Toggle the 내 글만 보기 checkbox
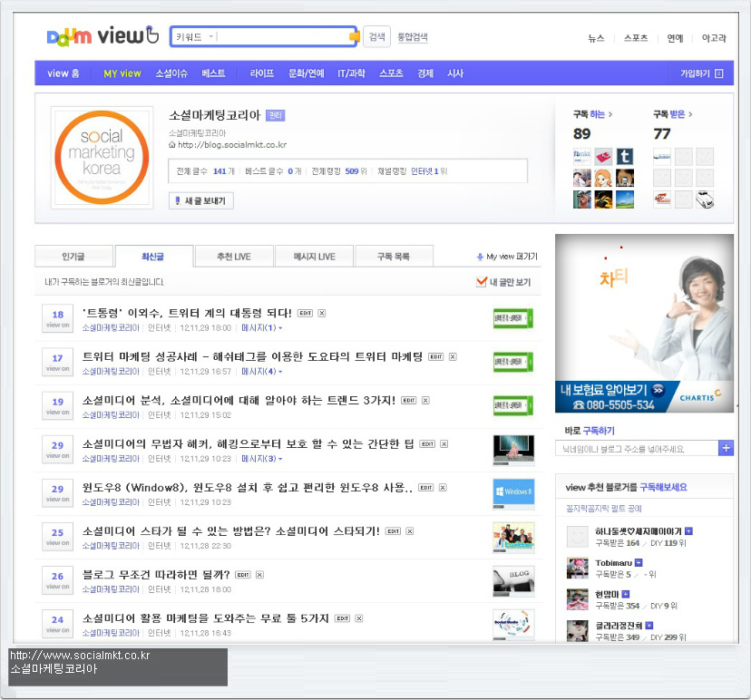Viewport: 751px width, 700px height. tap(482, 281)
